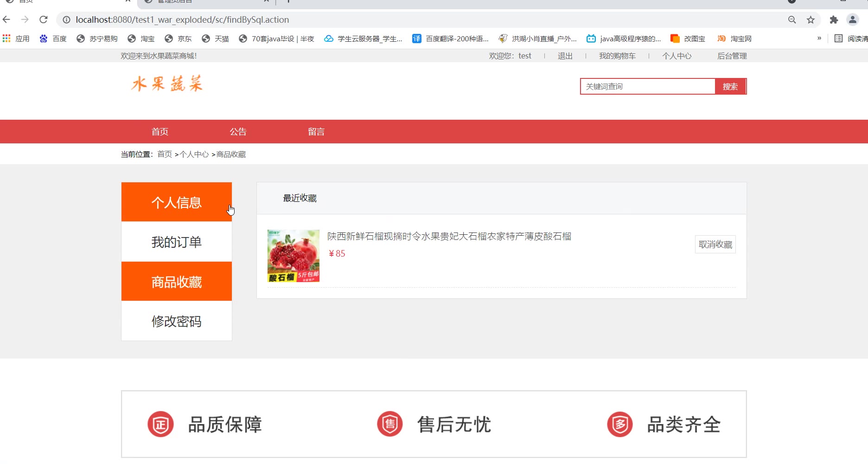The height and width of the screenshot is (464, 868).
Task: Click the 品质保障 badge
Action: click(204, 424)
